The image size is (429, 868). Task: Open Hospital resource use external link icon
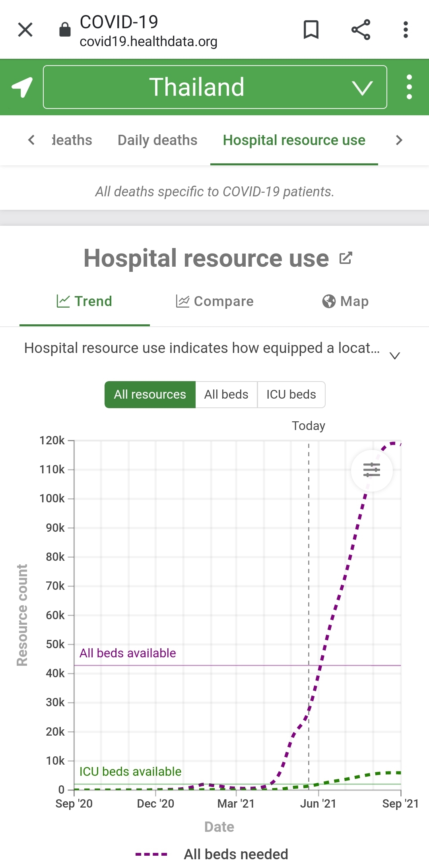point(346,258)
